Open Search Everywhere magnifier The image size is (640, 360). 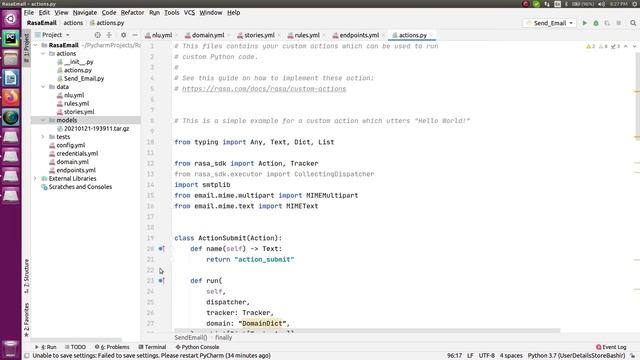pyautogui.click(x=633, y=23)
